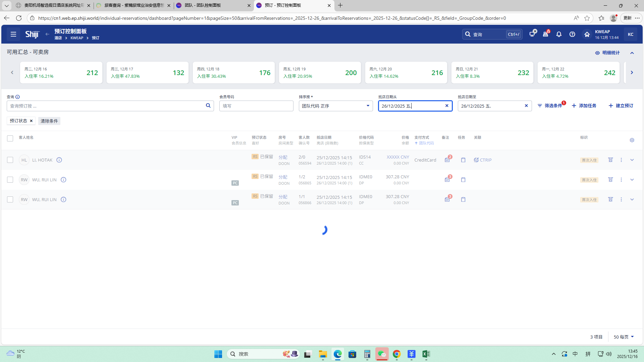Tick the select-all header checkbox
The image size is (644, 362).
pyautogui.click(x=10, y=138)
